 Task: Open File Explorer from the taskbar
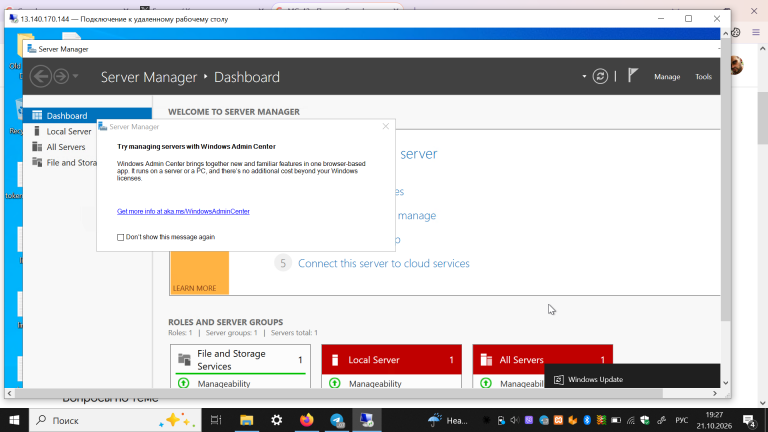click(x=246, y=420)
